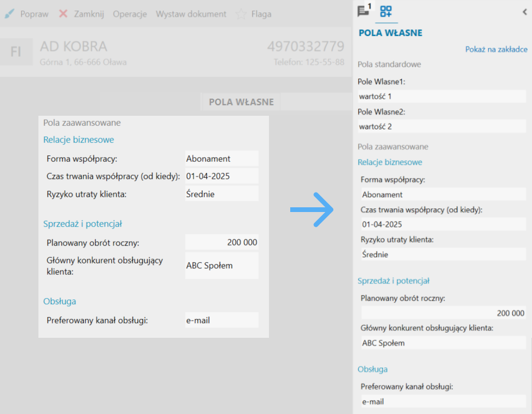Open the side panel Preferowany kanał obsługi e-mail field

pyautogui.click(x=443, y=402)
